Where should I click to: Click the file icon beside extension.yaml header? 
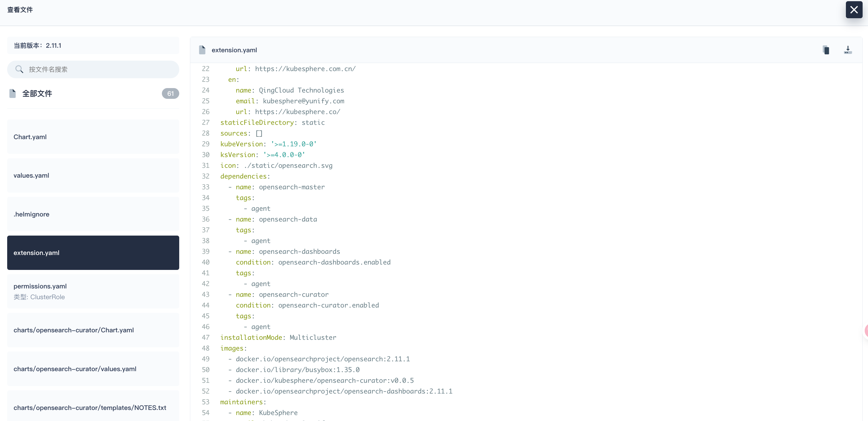202,50
